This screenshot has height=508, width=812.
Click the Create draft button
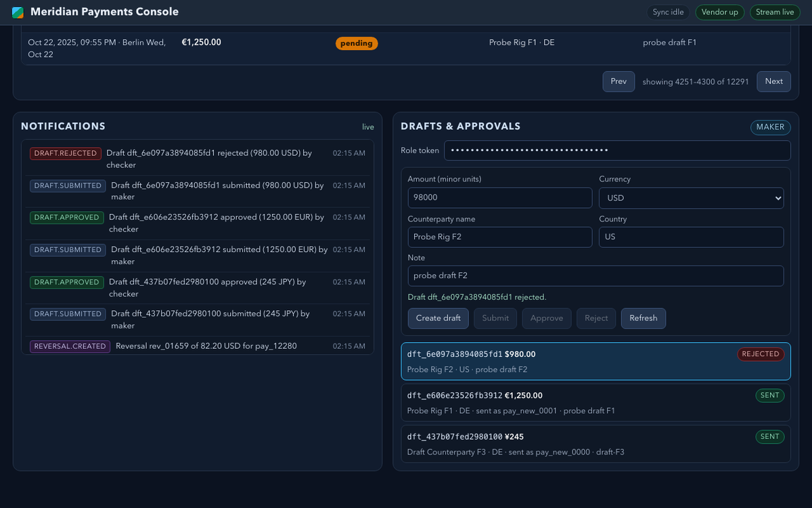click(438, 318)
